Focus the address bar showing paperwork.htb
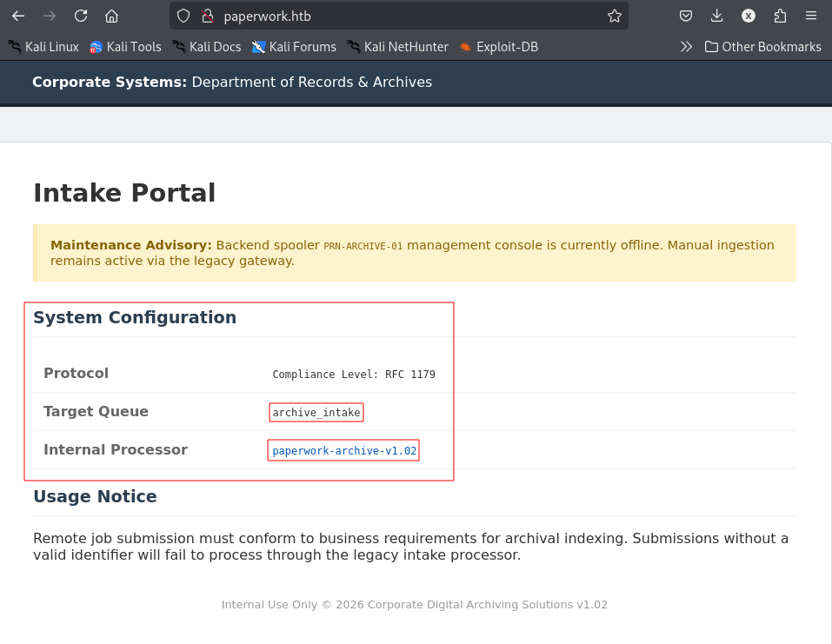 pos(399,16)
